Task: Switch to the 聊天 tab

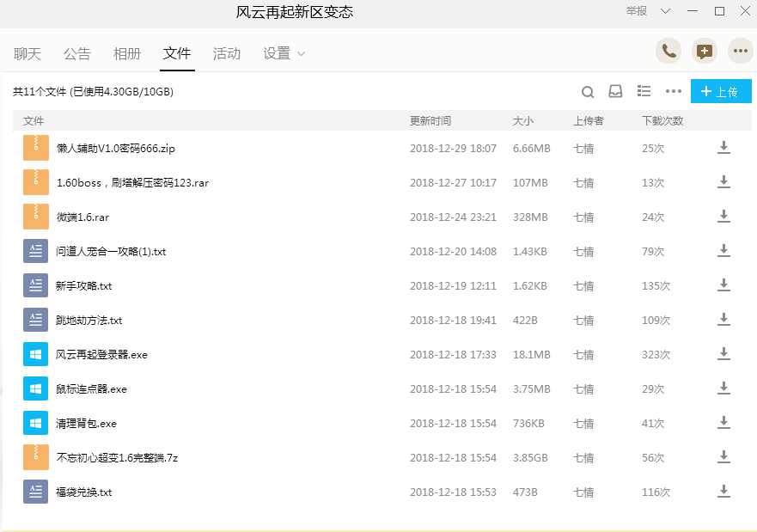Action: pyautogui.click(x=27, y=53)
